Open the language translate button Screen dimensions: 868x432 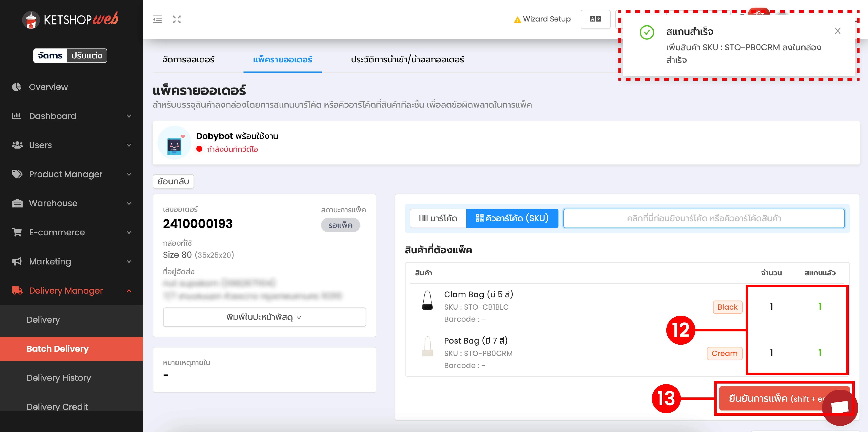tap(595, 19)
